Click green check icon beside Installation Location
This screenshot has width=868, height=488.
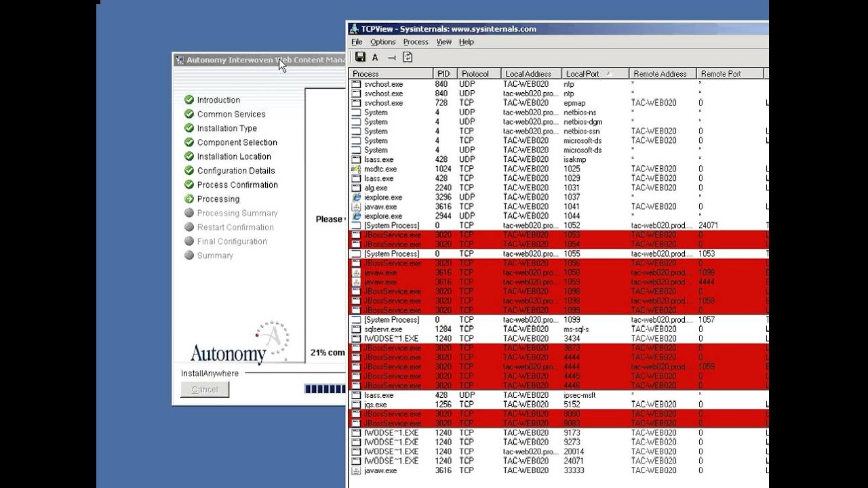(189, 156)
